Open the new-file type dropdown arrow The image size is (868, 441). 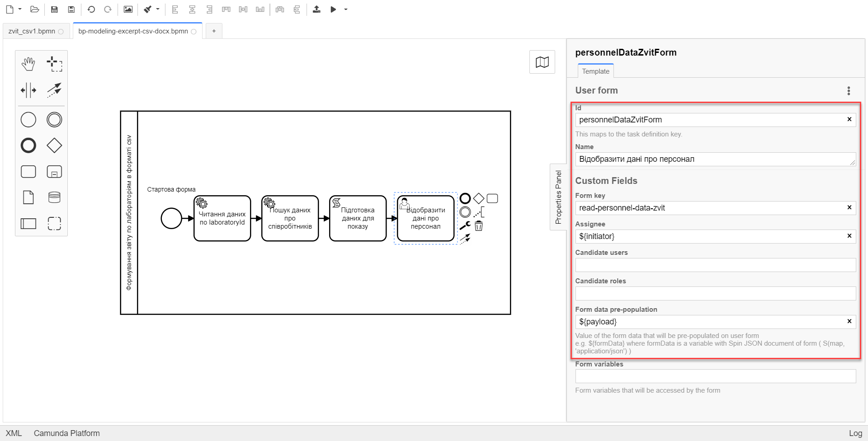(20, 9)
